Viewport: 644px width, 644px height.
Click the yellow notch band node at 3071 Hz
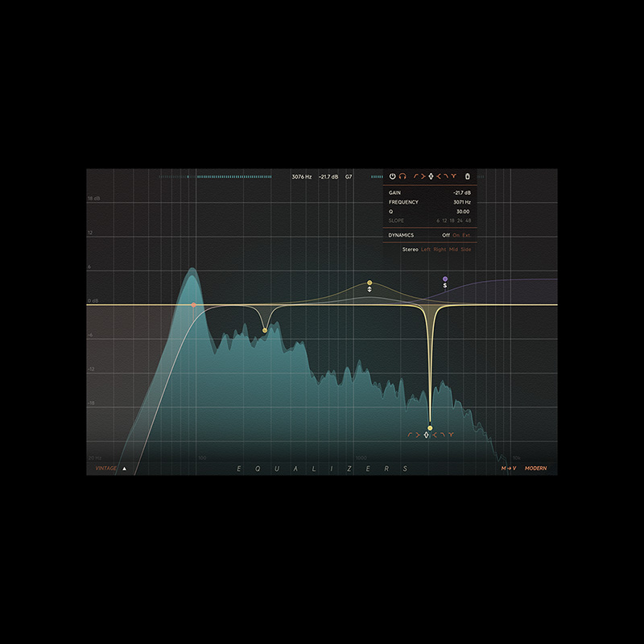tap(430, 427)
